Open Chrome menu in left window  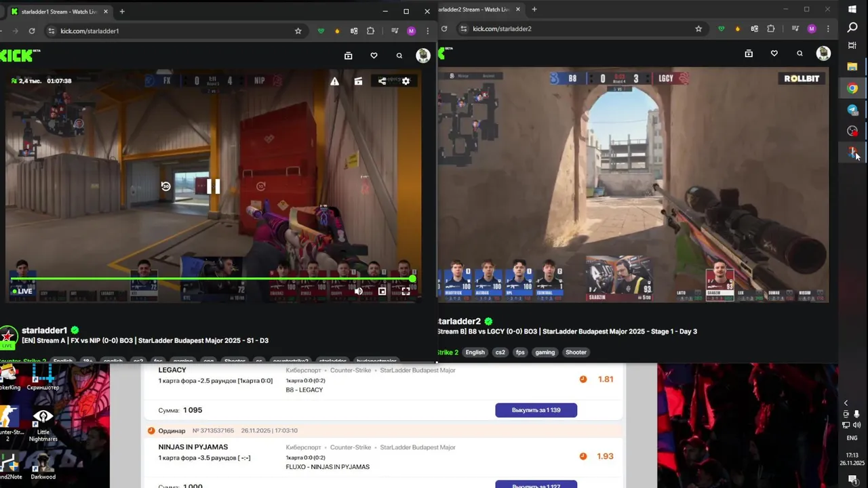[x=427, y=30]
